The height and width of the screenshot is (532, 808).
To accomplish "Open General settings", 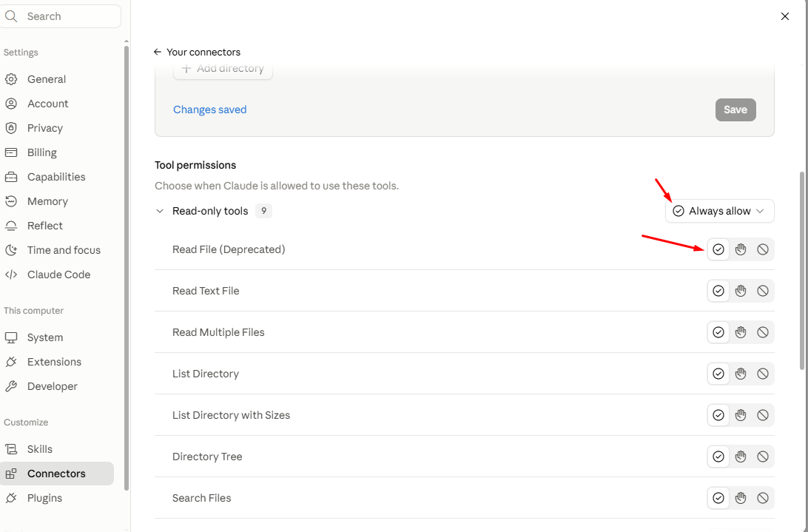I will [57, 79].
